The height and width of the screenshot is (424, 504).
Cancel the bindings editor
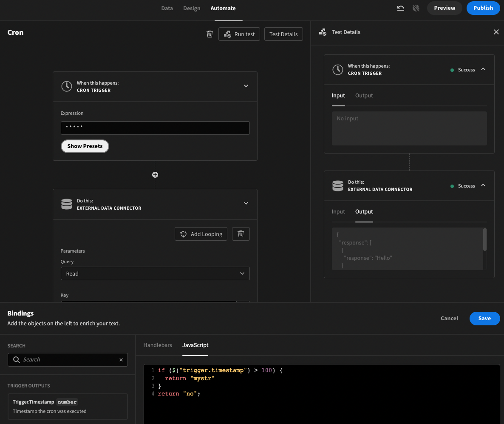click(449, 319)
